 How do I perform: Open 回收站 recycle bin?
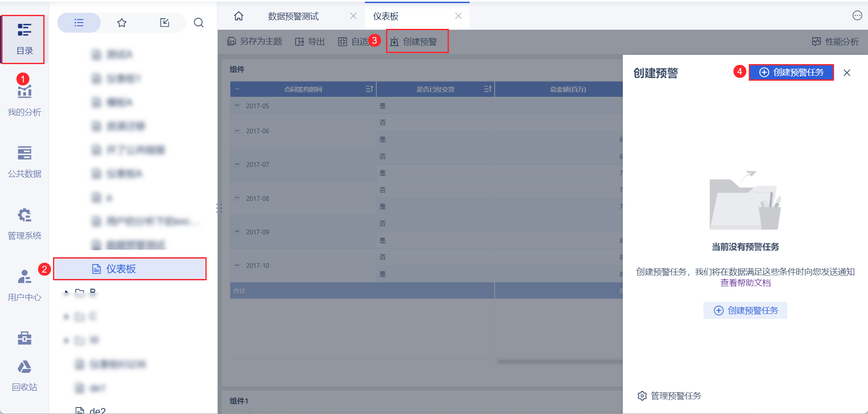point(24,376)
